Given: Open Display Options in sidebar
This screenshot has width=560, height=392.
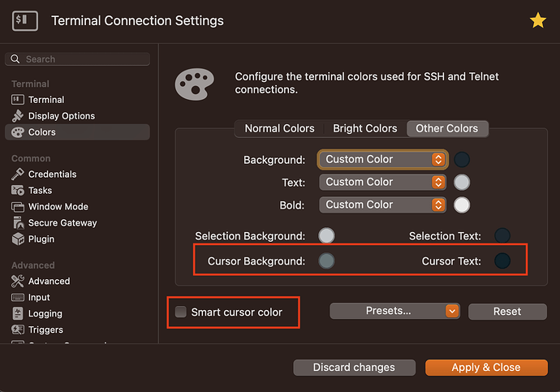Looking at the screenshot, I should (61, 116).
